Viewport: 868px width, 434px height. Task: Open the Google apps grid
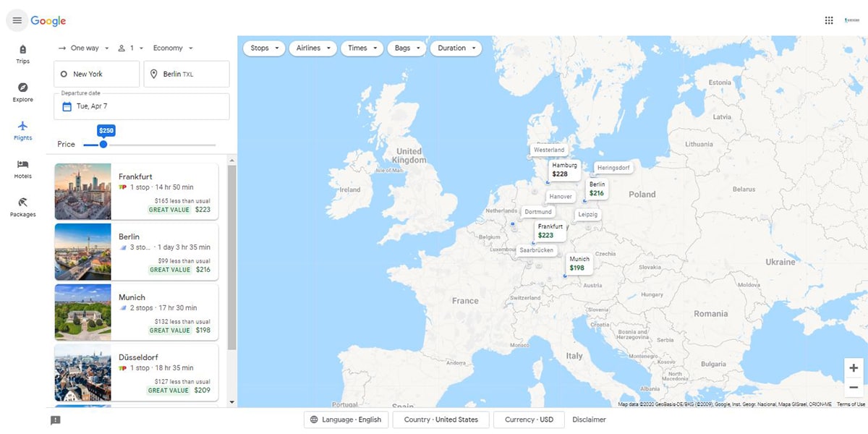tap(829, 20)
